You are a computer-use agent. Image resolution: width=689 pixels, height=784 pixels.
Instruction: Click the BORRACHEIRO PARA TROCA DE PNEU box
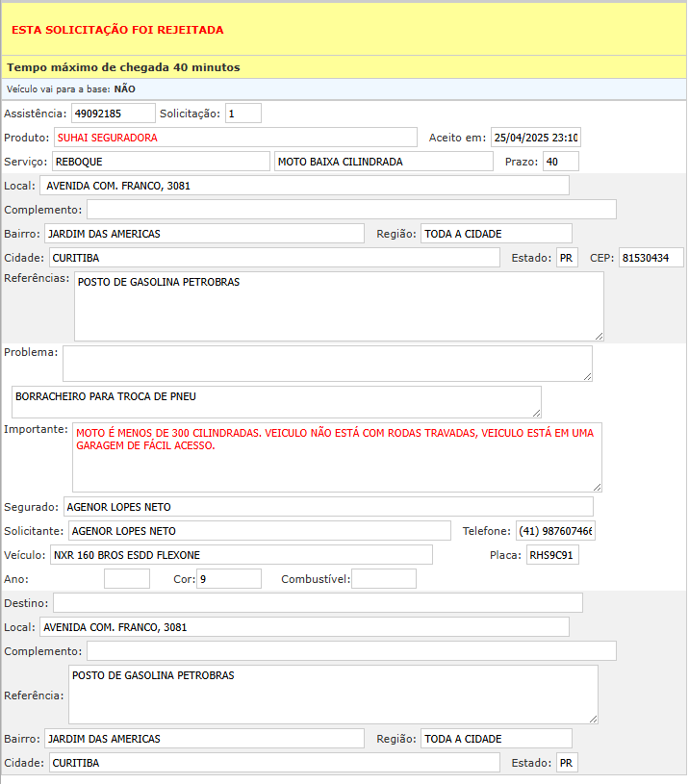coord(276,402)
